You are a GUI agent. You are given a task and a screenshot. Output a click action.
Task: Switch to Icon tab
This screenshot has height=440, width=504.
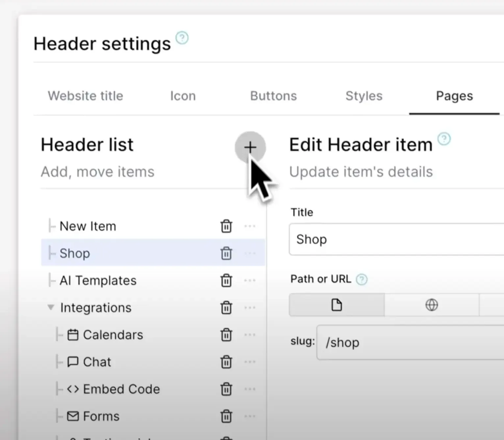183,96
